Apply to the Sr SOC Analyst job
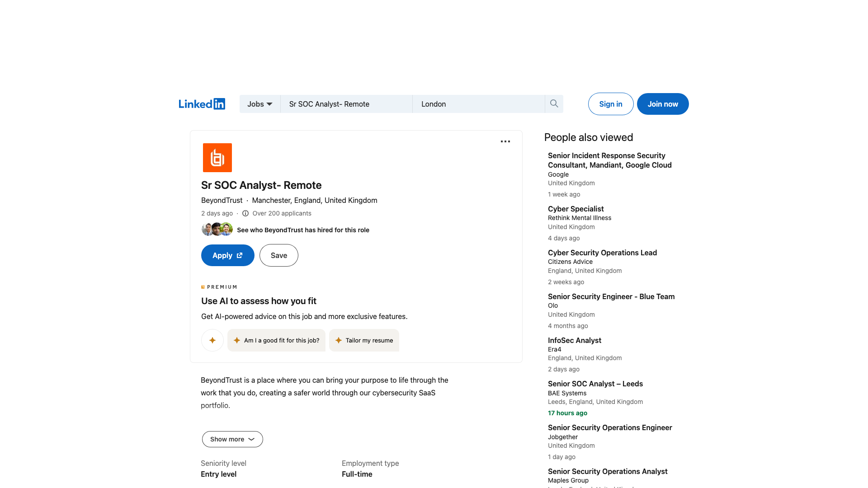This screenshot has width=868, height=488. pyautogui.click(x=228, y=255)
